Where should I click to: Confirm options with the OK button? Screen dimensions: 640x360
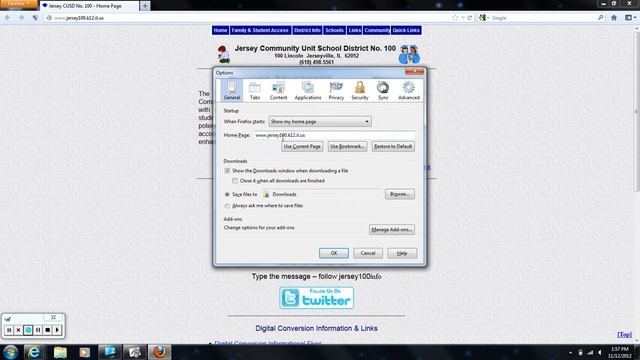[x=334, y=253]
